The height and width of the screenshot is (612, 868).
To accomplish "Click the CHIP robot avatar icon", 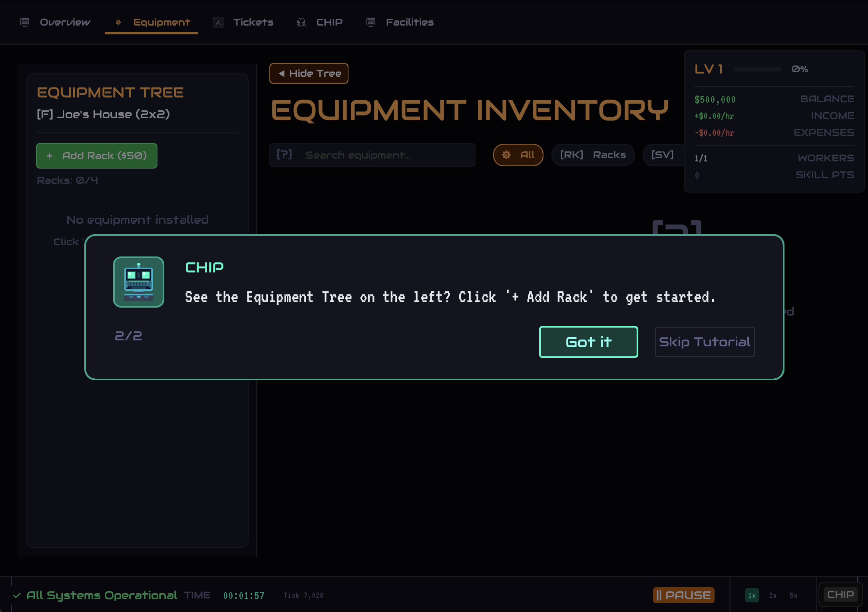I will point(138,282).
